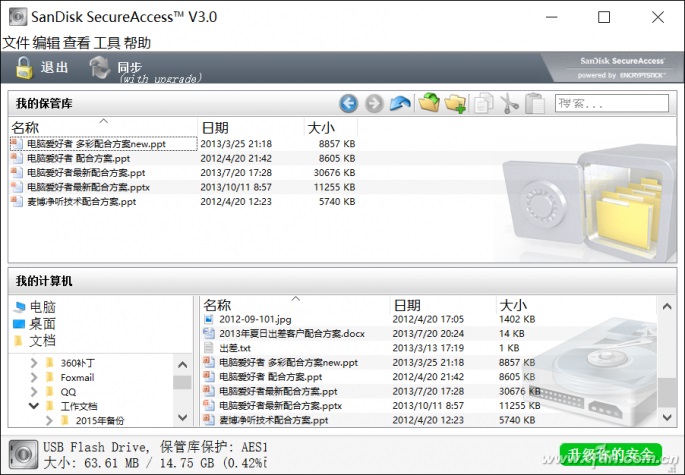Click the grey forward arrow
The height and width of the screenshot is (475, 685).
coord(374,104)
